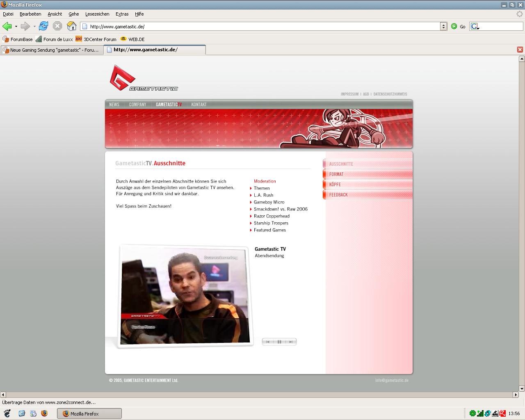Select the gametastic.de tab
525x420 pixels.
point(155,50)
